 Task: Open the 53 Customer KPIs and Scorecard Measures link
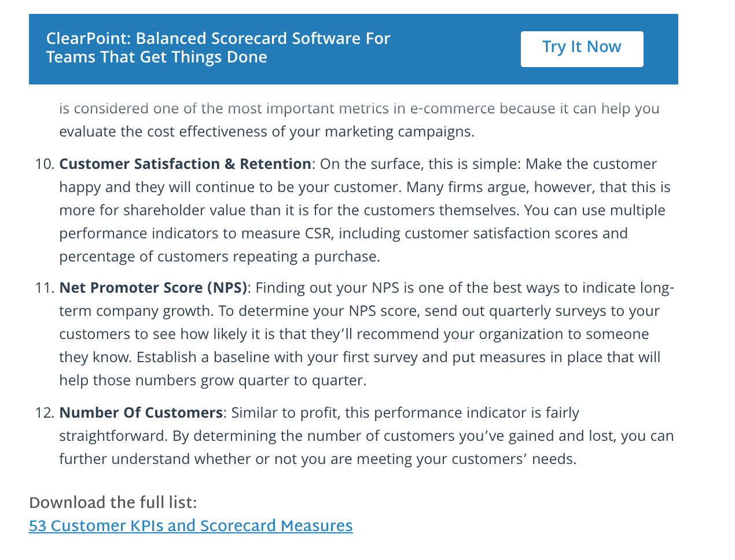(190, 526)
